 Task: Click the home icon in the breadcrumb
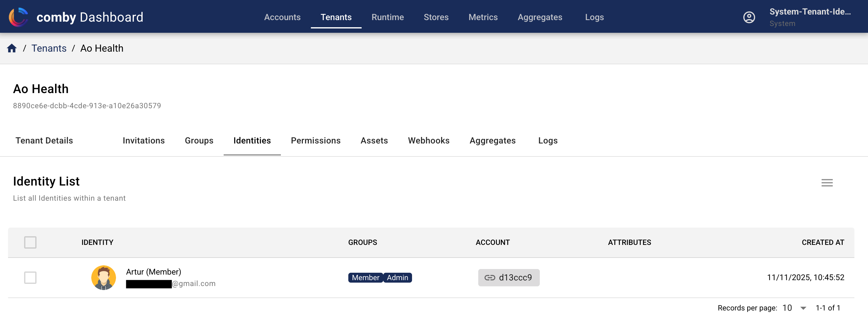pyautogui.click(x=12, y=48)
